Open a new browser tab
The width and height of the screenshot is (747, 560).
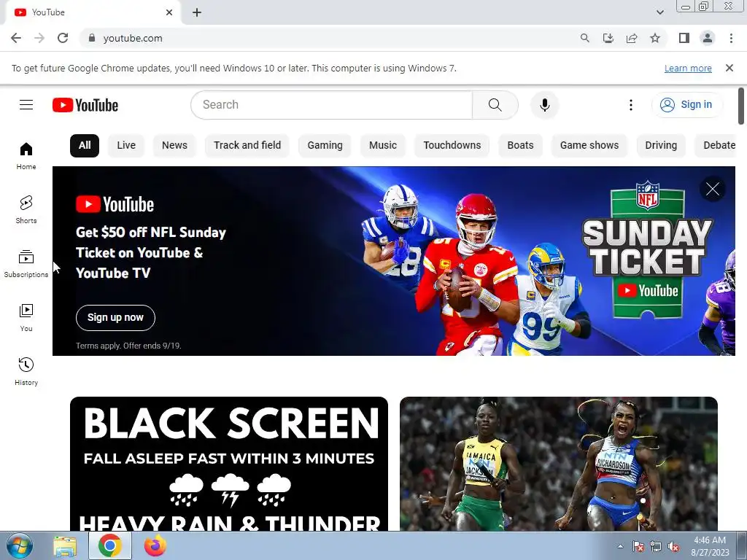tap(197, 12)
